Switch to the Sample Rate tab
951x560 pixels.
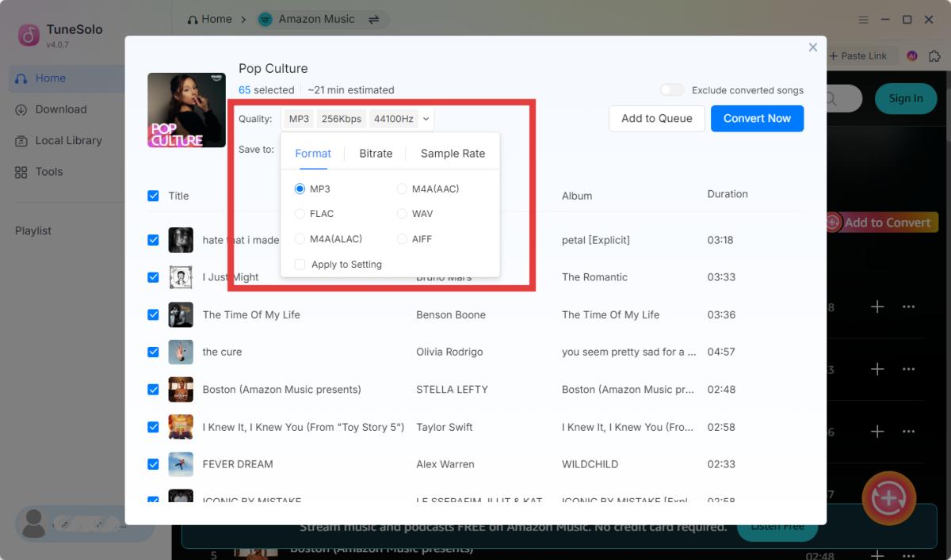point(453,154)
